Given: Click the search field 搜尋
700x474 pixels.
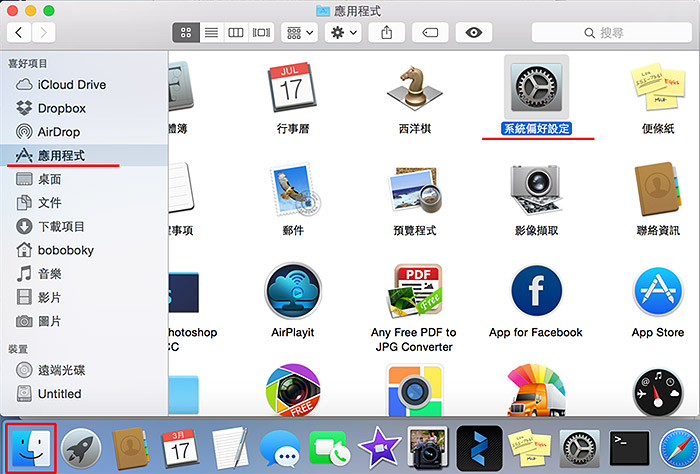Looking at the screenshot, I should click(x=612, y=32).
